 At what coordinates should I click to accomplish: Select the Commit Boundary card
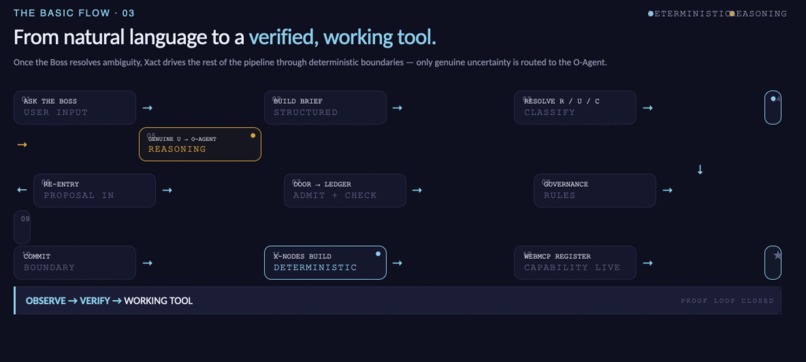pyautogui.click(x=75, y=263)
